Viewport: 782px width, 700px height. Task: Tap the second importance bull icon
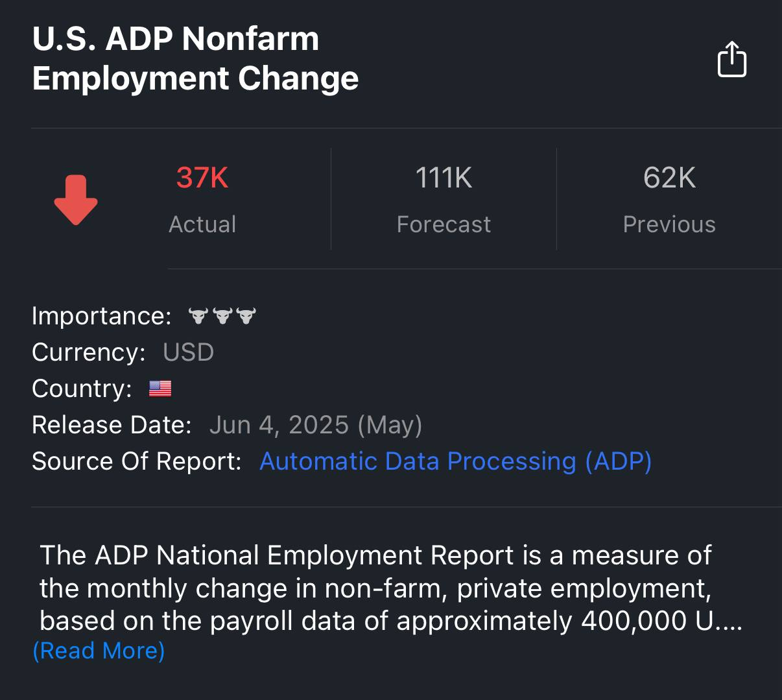click(222, 316)
